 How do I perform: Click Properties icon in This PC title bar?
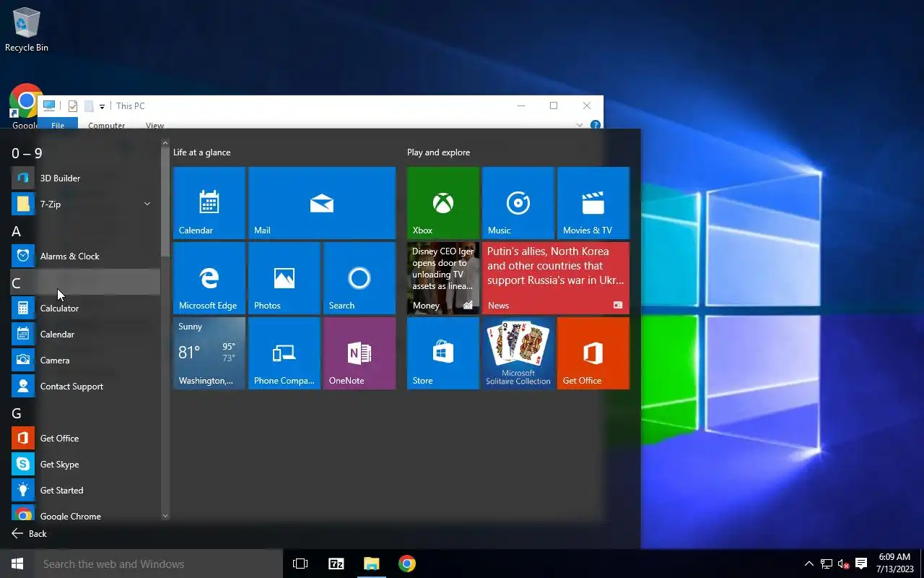point(73,106)
